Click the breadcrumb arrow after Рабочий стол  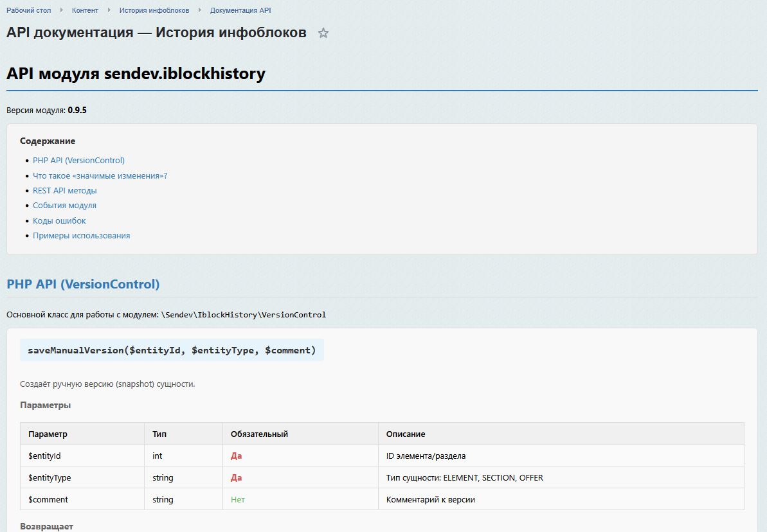[x=62, y=10]
